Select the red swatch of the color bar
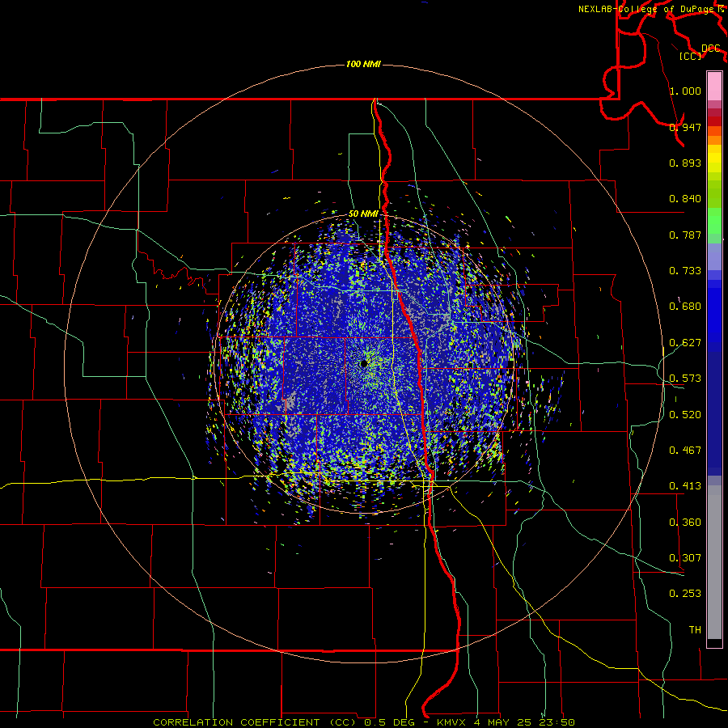Screen dimensions: 728x728 pyautogui.click(x=714, y=121)
